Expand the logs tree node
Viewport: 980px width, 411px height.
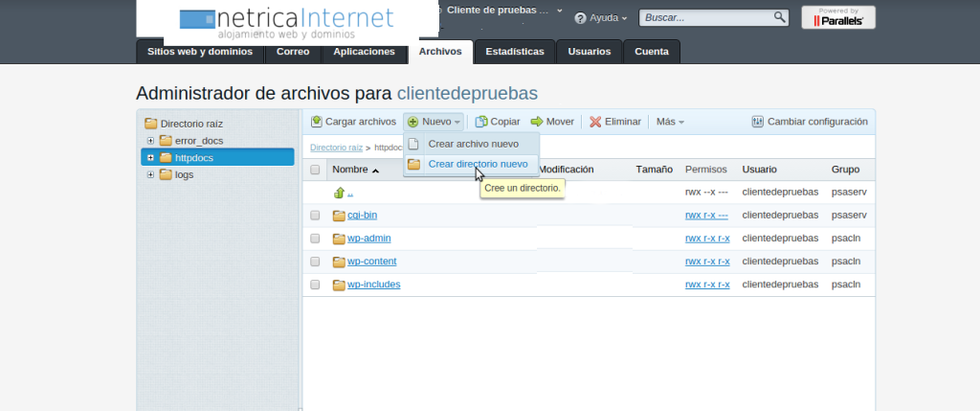[x=151, y=174]
